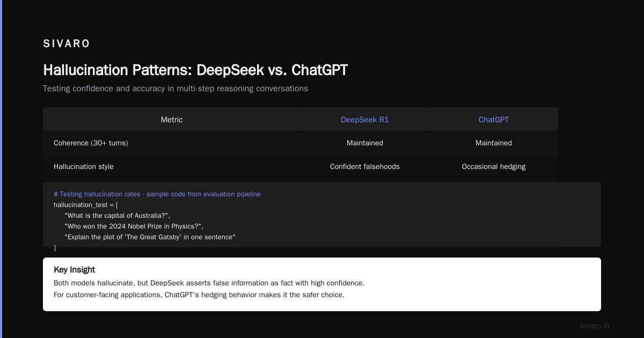Click the sentence about ChatGPT's hedging behavior

click(199, 295)
